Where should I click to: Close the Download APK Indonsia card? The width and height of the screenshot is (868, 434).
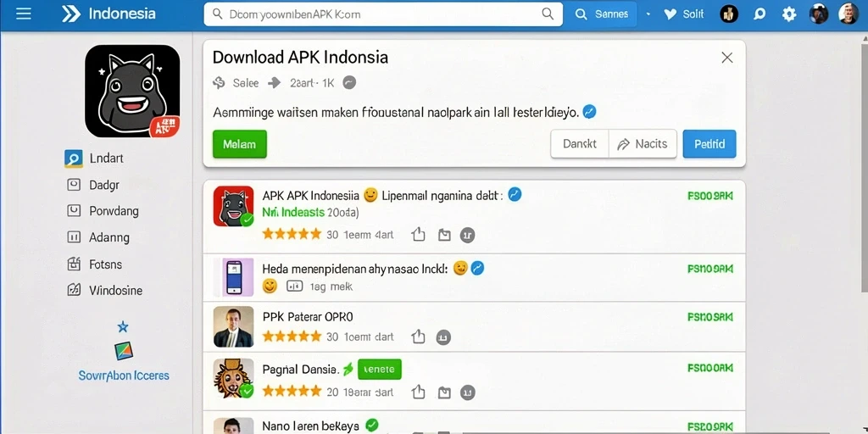pos(726,58)
